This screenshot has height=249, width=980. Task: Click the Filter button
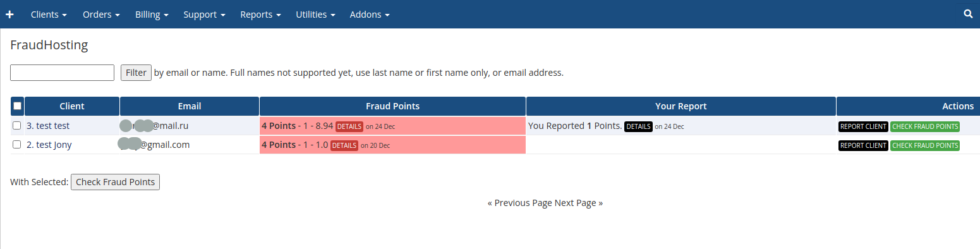136,73
